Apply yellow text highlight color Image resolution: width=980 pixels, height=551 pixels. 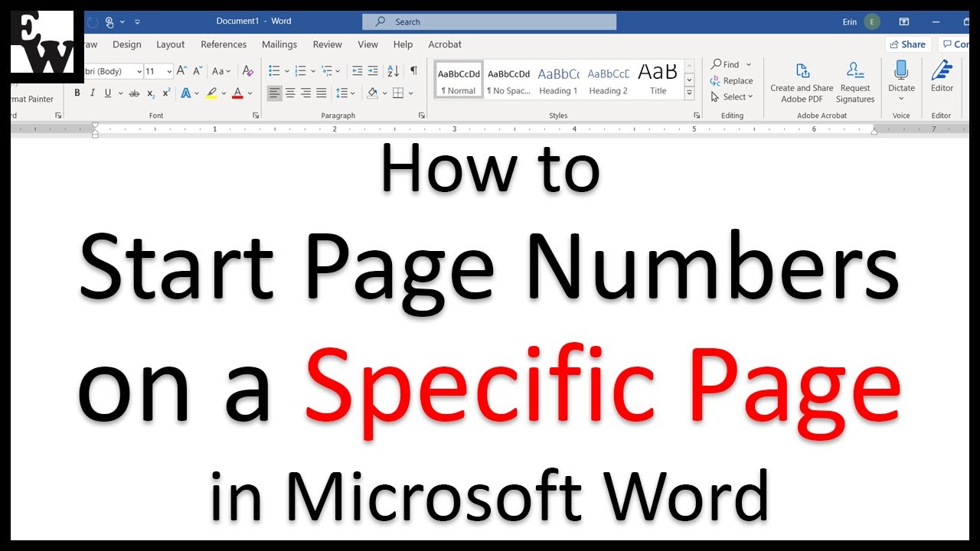pos(212,93)
